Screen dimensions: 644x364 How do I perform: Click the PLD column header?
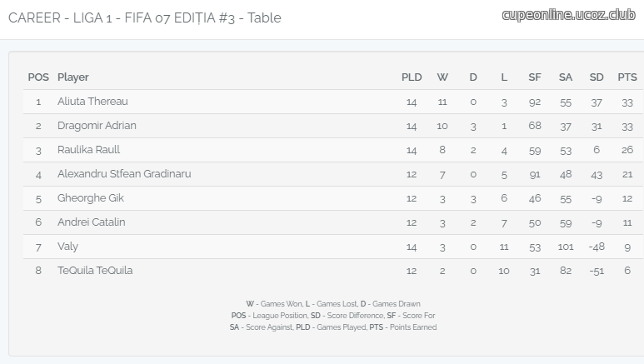point(412,77)
